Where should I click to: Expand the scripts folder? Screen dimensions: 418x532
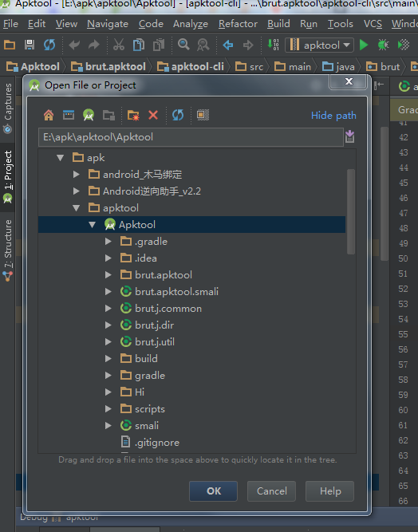[108, 408]
